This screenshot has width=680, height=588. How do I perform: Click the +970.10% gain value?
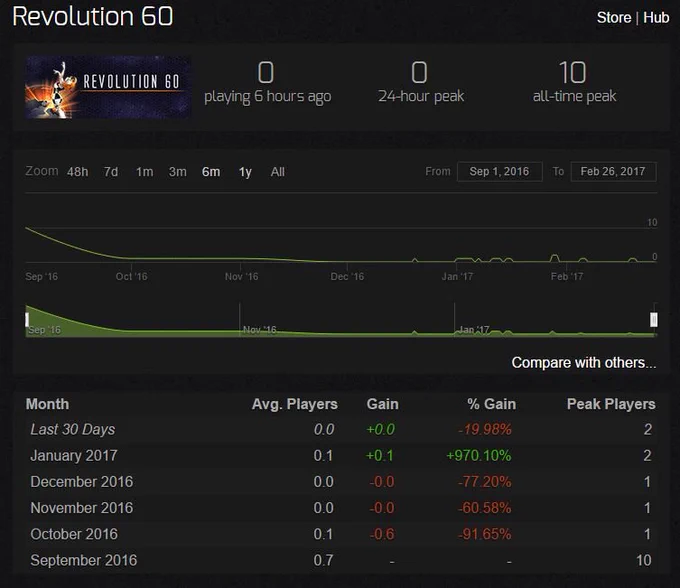click(x=479, y=456)
